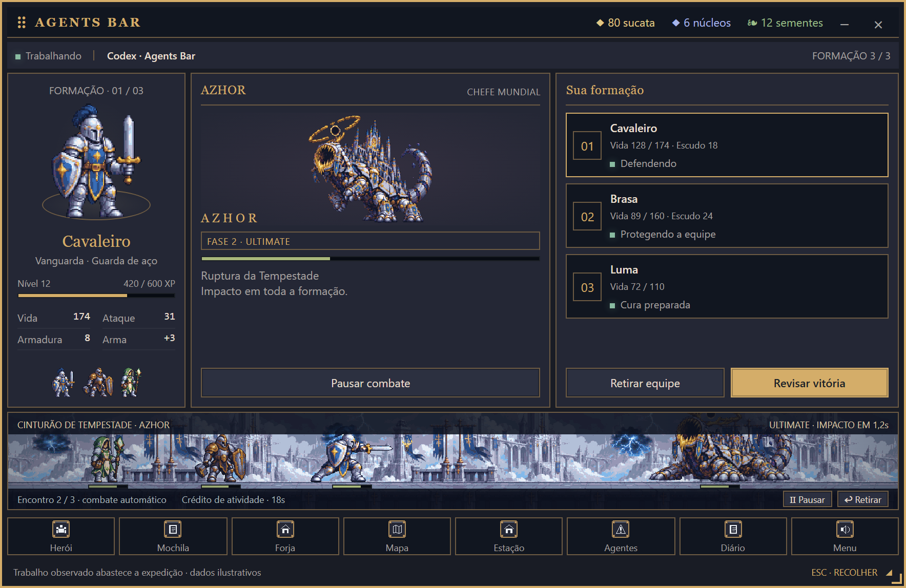Click the FASE 2 · ULTIMATE field

370,241
